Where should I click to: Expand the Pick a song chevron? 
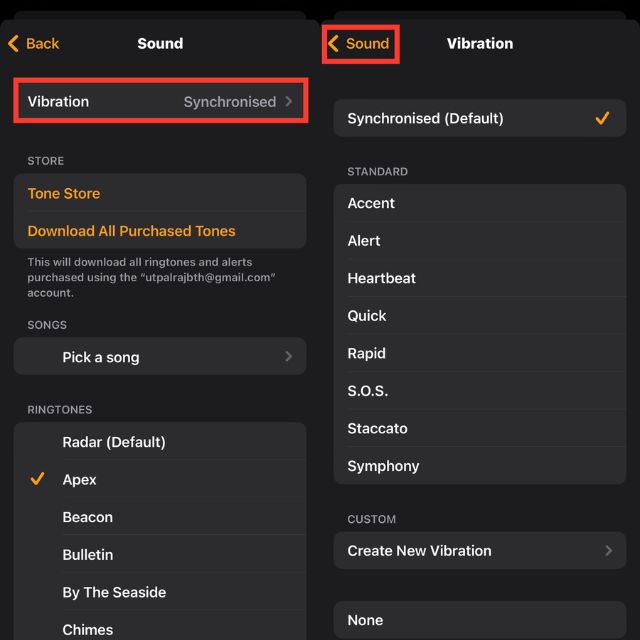click(288, 357)
